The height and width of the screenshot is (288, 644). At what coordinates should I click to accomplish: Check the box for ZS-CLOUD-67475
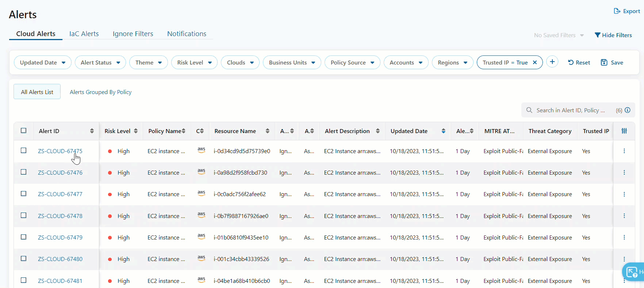[x=24, y=150]
